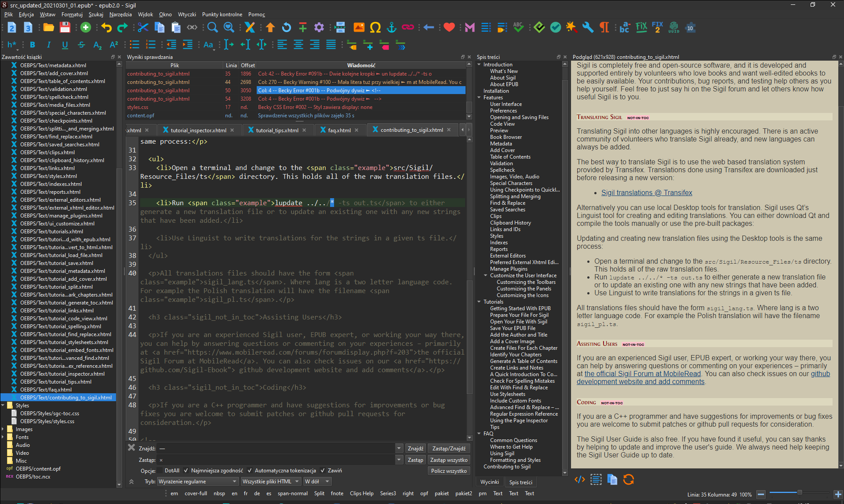Expand the Images folder in book browser
844x504 pixels.
pos(3,429)
